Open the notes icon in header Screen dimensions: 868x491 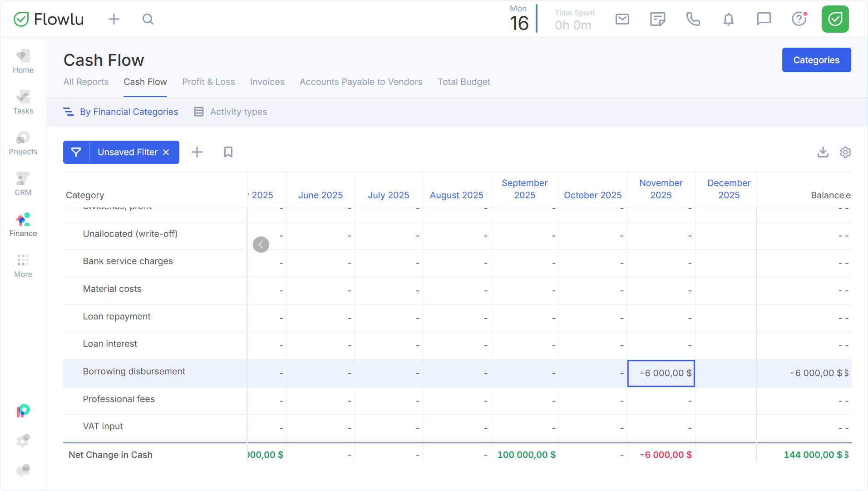[657, 19]
